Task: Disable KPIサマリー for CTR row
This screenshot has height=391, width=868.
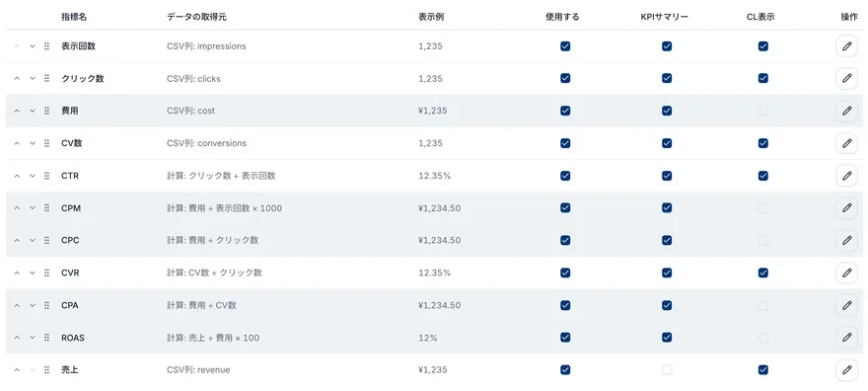Action: coord(667,176)
